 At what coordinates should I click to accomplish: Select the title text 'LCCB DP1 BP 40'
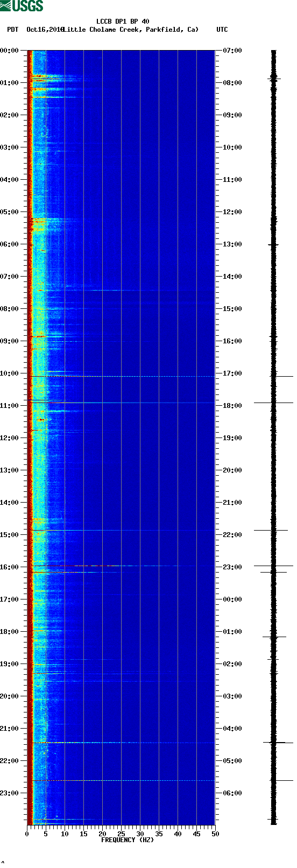point(123,22)
